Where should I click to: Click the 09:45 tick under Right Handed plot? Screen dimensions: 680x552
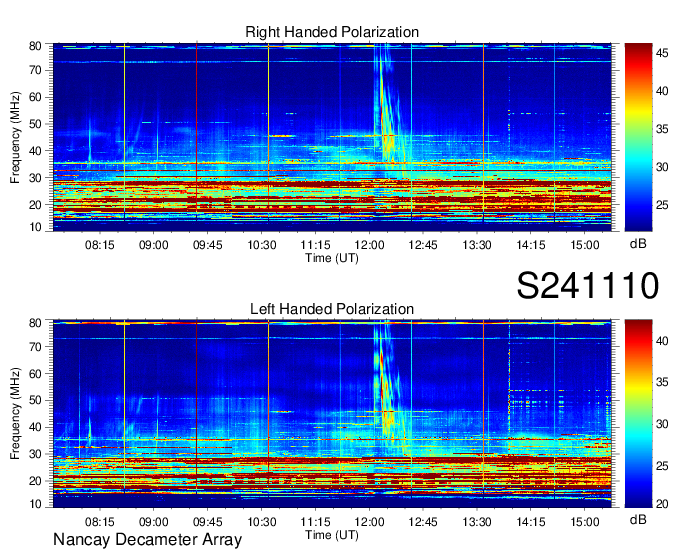tap(208, 245)
